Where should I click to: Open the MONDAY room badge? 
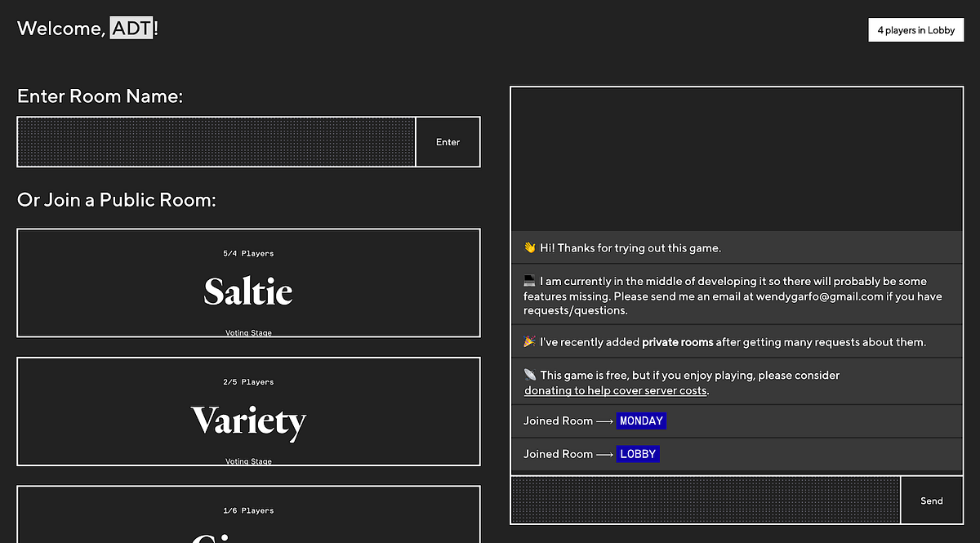641,421
